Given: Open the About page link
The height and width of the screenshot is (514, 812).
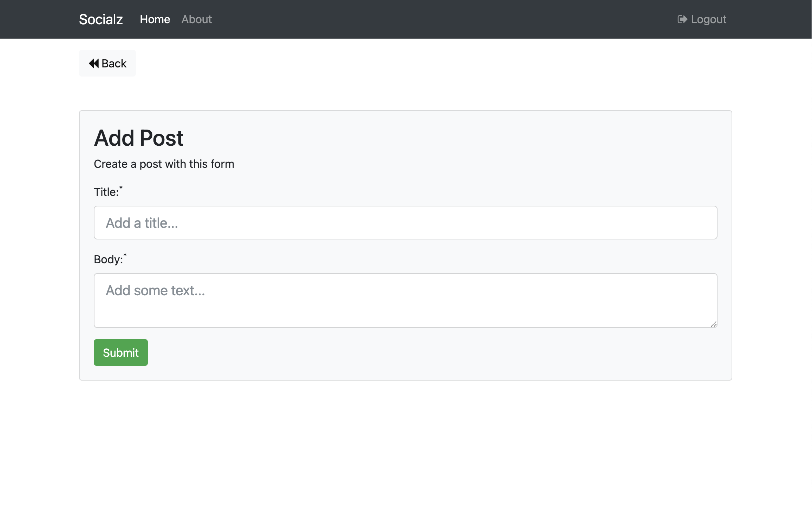Looking at the screenshot, I should click(196, 19).
